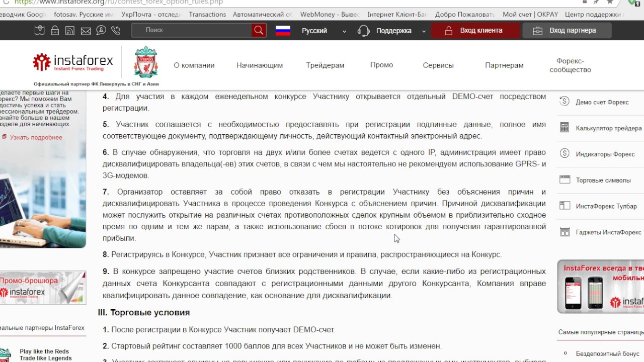Open the Гаджеты ИнстаФорекс link
644x362 pixels.
(609, 232)
